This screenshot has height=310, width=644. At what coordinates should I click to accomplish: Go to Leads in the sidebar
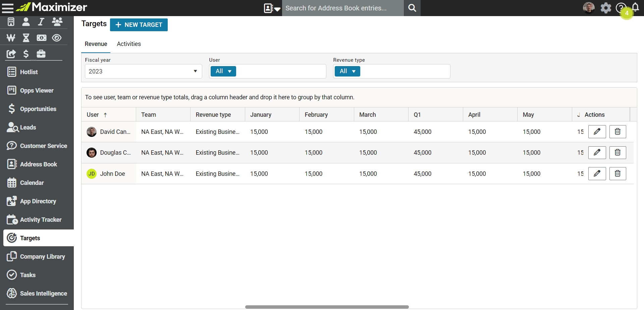tap(37, 127)
